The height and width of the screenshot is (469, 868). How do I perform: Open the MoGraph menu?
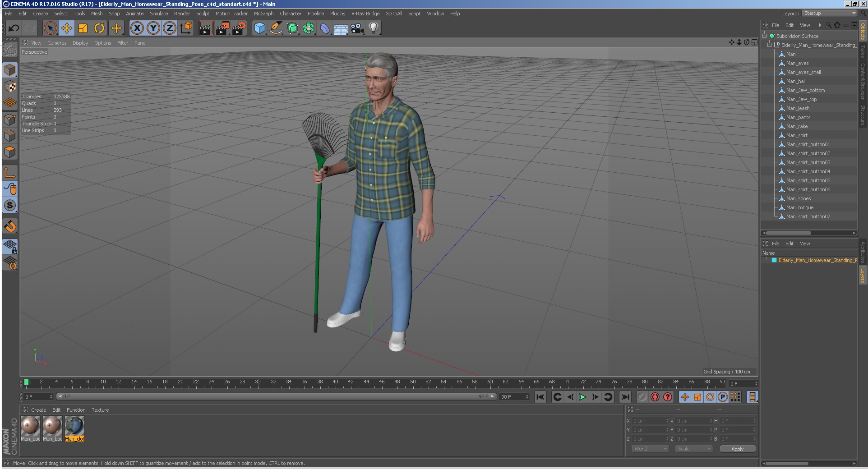point(263,14)
